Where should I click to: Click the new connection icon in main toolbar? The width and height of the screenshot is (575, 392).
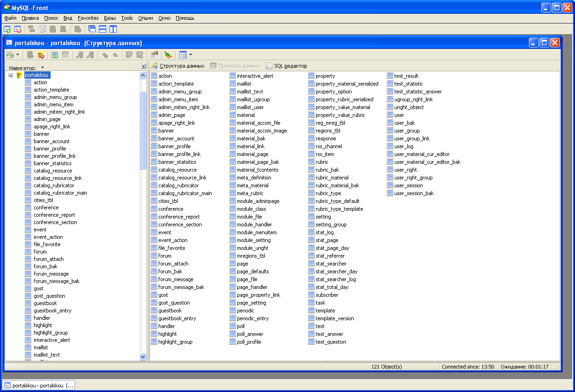point(7,29)
